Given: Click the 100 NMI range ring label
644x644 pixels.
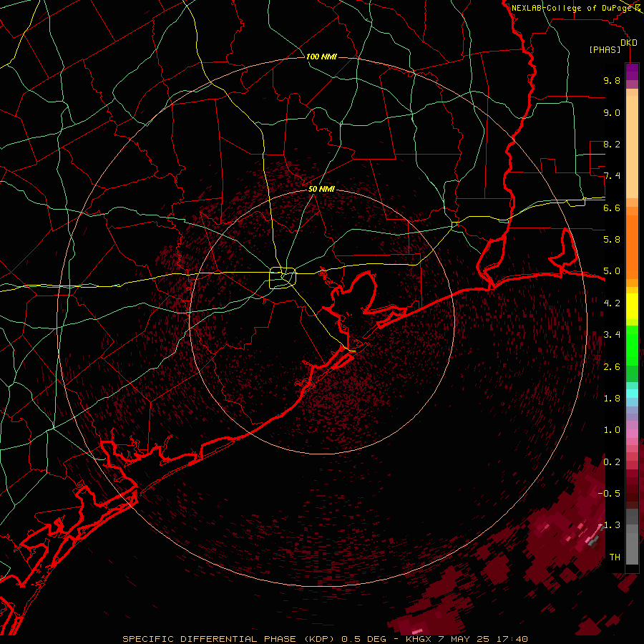Looking at the screenshot, I should (321, 57).
